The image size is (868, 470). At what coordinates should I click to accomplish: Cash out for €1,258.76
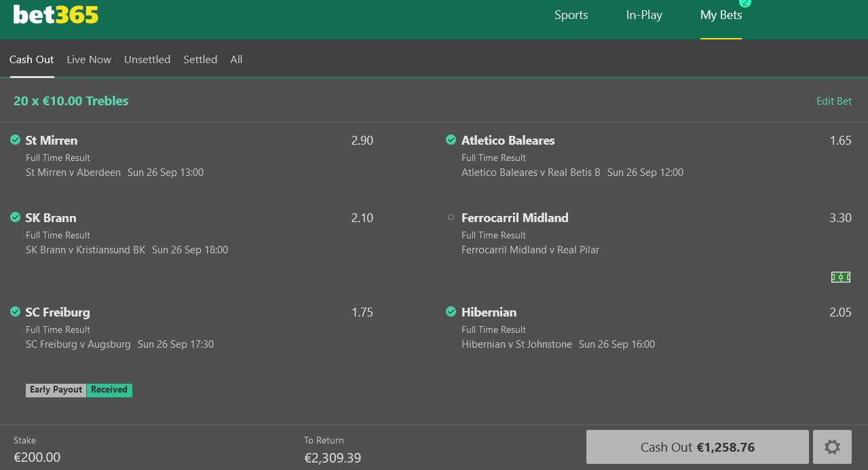pos(698,447)
